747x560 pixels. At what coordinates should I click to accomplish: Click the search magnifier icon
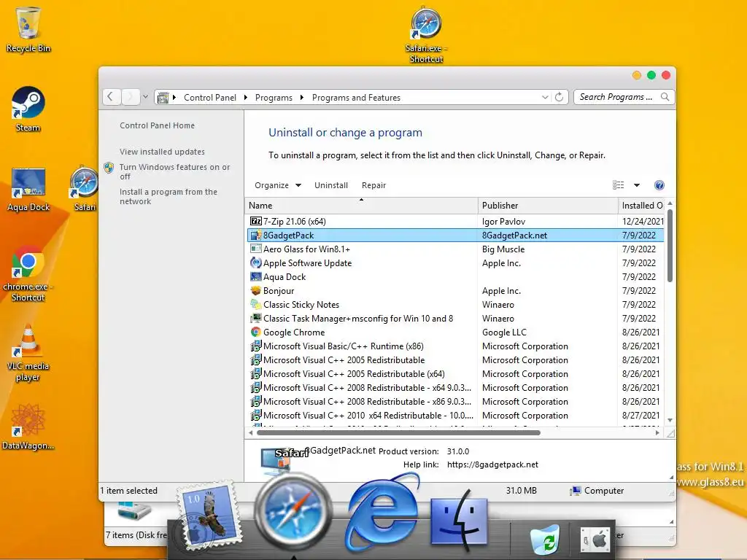pos(665,97)
